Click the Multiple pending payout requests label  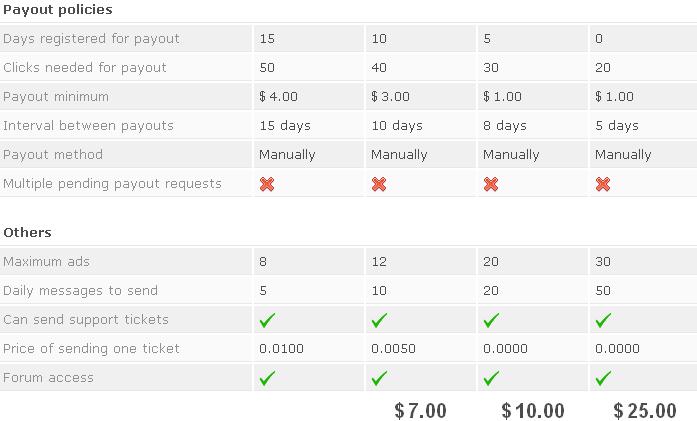pos(112,184)
